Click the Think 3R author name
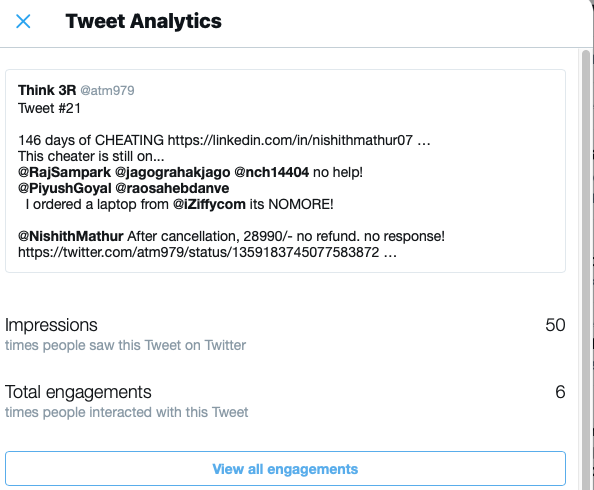 pos(47,90)
